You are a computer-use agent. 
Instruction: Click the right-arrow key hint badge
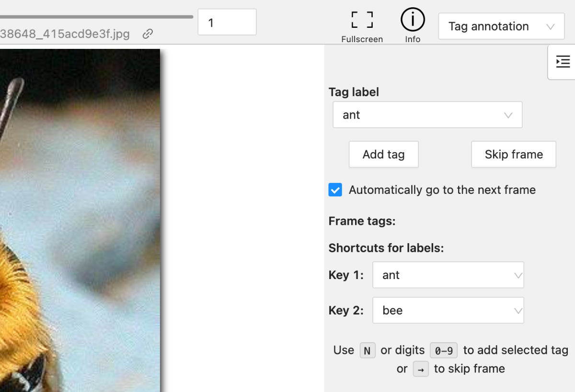(x=421, y=369)
